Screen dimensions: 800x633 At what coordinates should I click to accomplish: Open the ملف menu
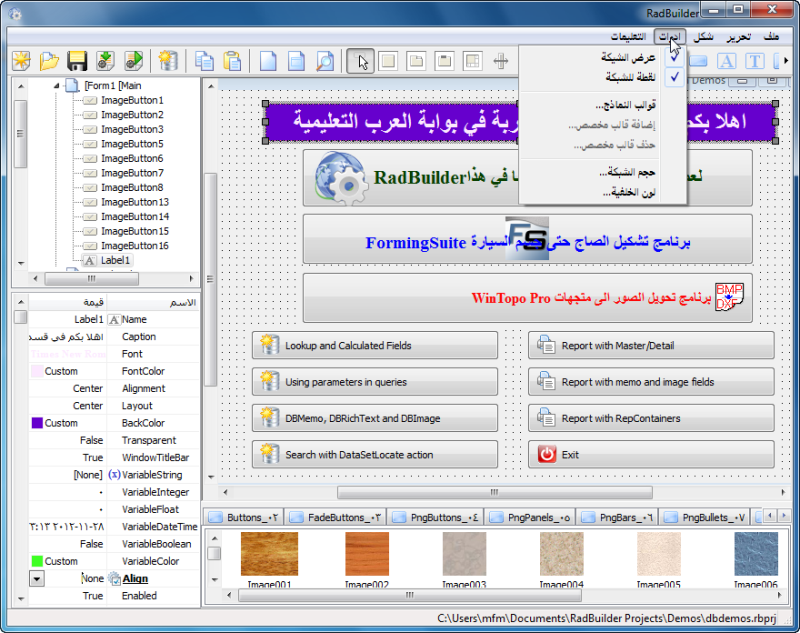[x=771, y=36]
